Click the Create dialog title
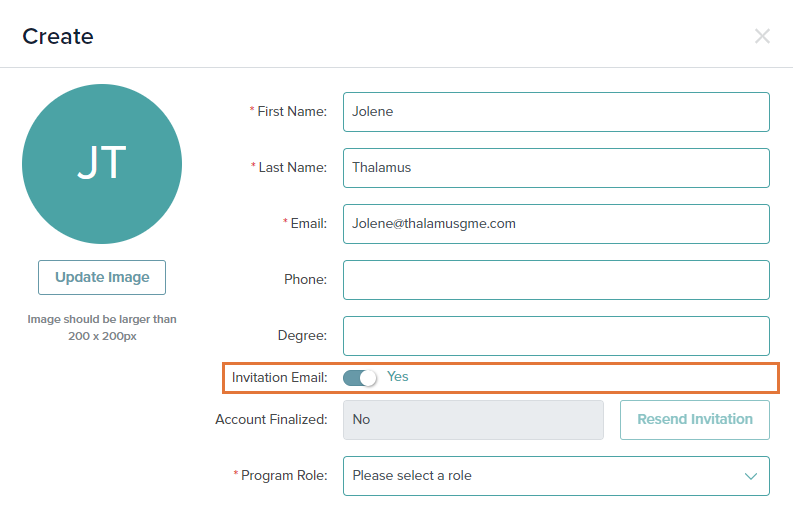 click(x=58, y=36)
